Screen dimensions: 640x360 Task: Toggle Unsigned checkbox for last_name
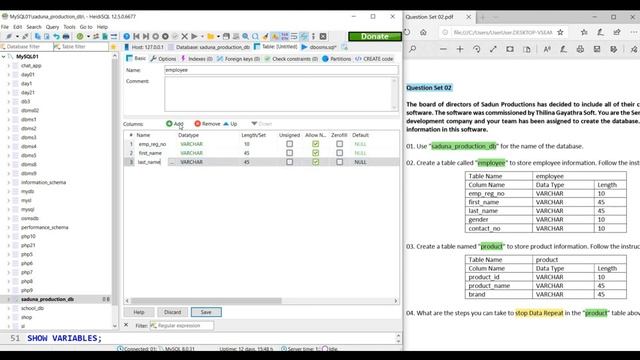289,162
